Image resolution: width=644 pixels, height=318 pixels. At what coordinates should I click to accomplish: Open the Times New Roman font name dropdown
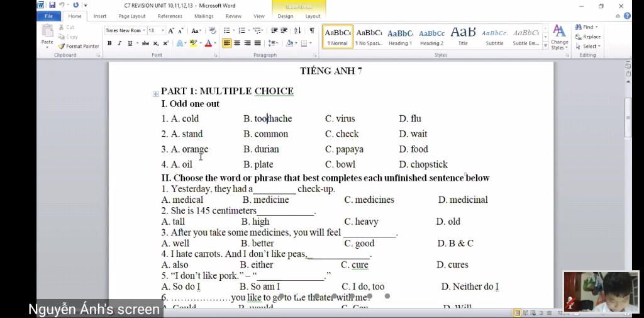point(144,31)
